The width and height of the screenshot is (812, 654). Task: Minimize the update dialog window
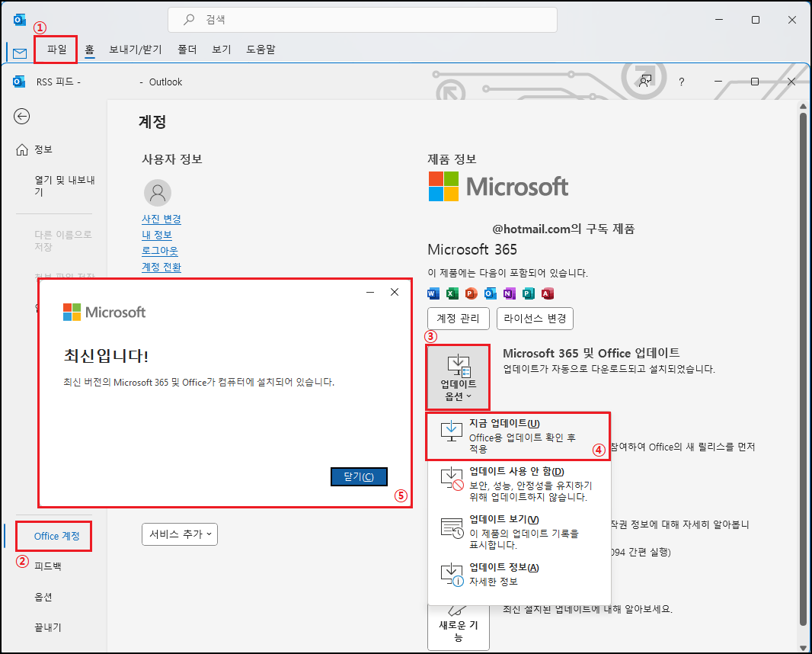pyautogui.click(x=370, y=292)
